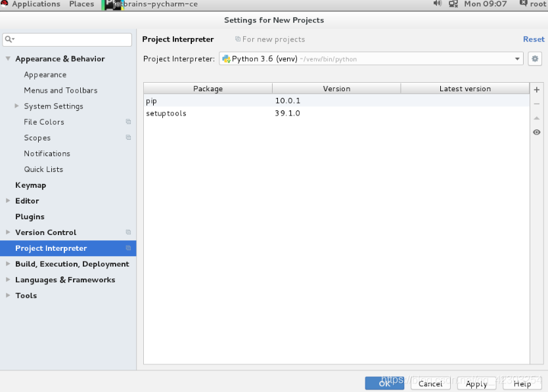Toggle show early releases eye icon
The width and height of the screenshot is (548, 392).
536,132
